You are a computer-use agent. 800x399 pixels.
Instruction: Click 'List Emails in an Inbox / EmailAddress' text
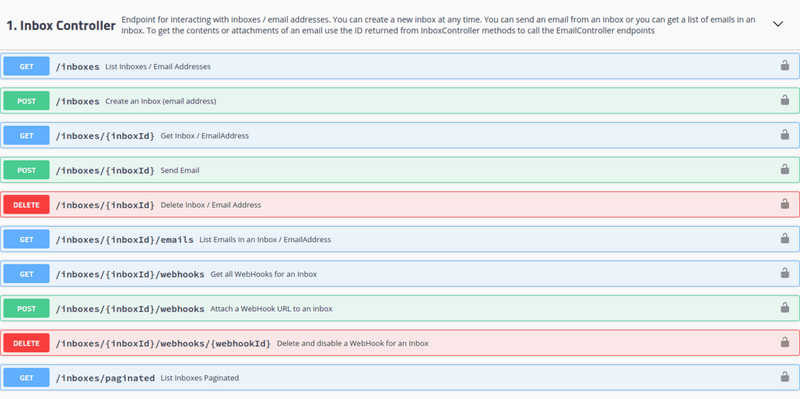(265, 240)
